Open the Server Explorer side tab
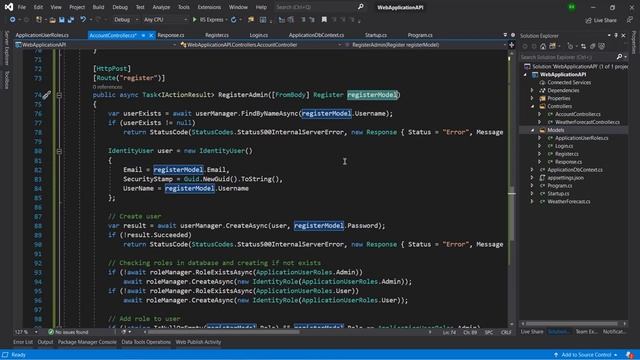The height and width of the screenshot is (360, 640). pyautogui.click(x=6, y=47)
